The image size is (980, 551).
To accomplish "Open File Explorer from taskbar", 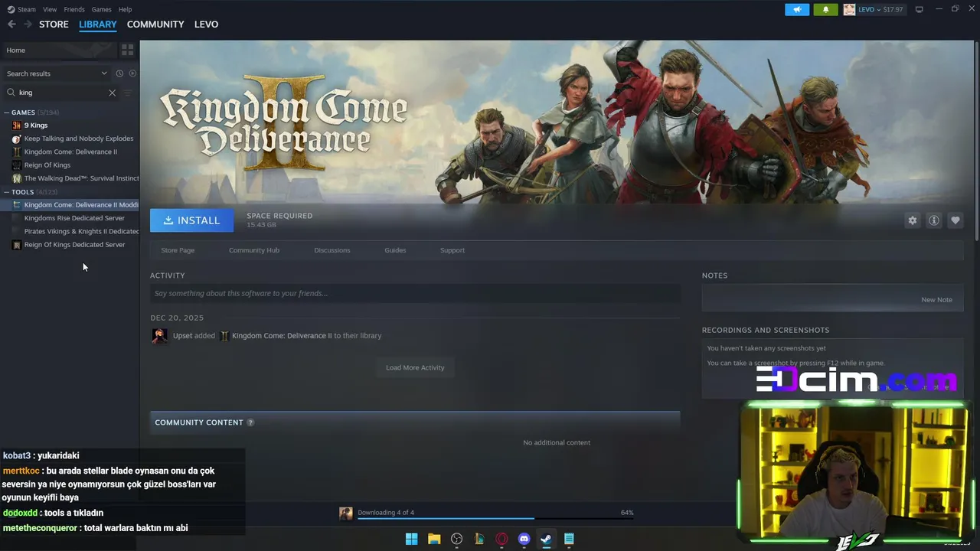I will tap(434, 539).
